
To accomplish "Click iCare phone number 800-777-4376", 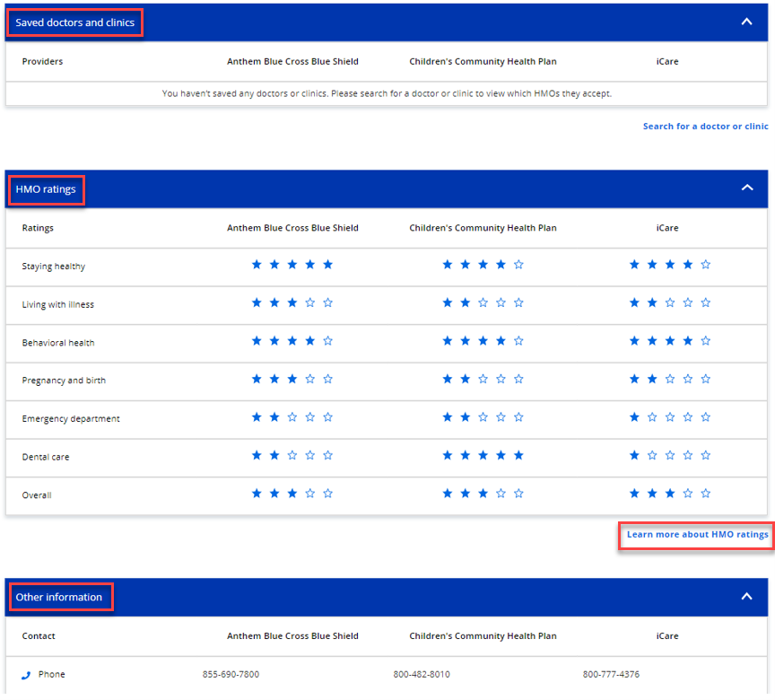I will point(611,675).
